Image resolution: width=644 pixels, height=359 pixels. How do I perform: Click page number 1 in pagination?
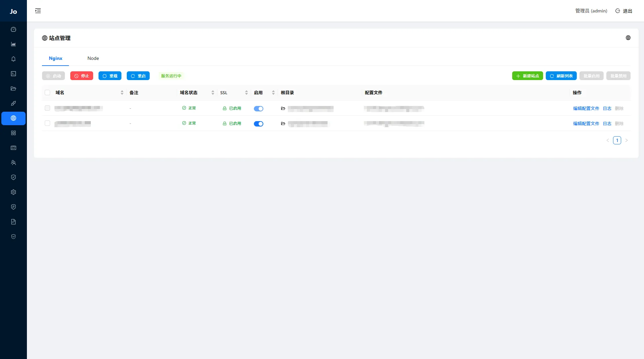617,141
